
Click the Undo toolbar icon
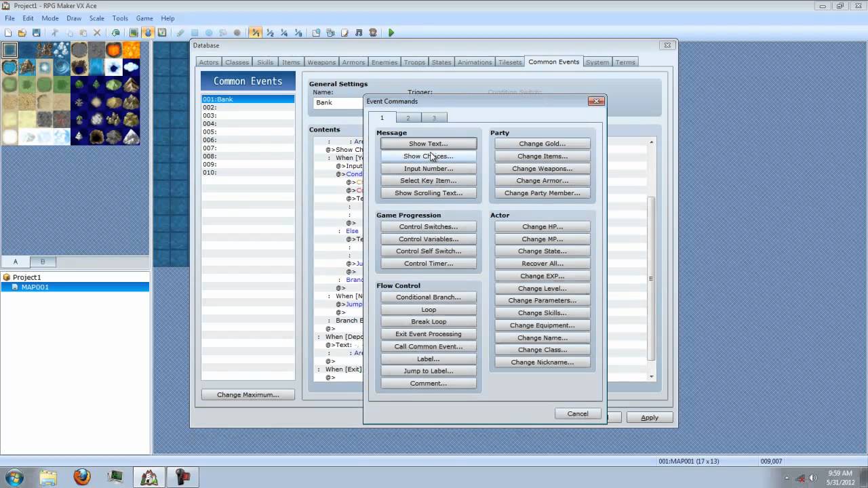116,33
